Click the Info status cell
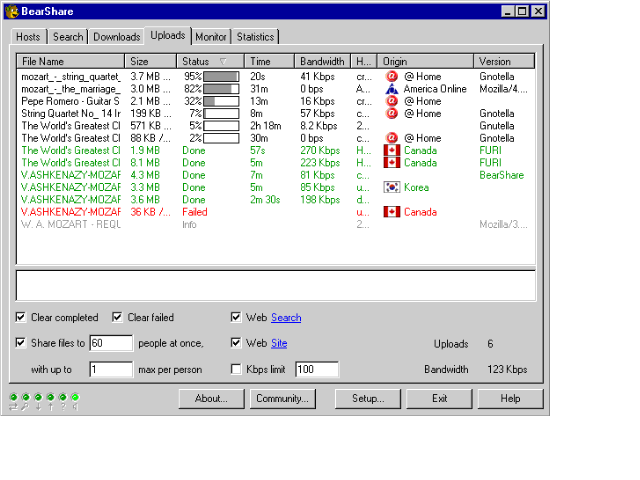 click(x=189, y=224)
